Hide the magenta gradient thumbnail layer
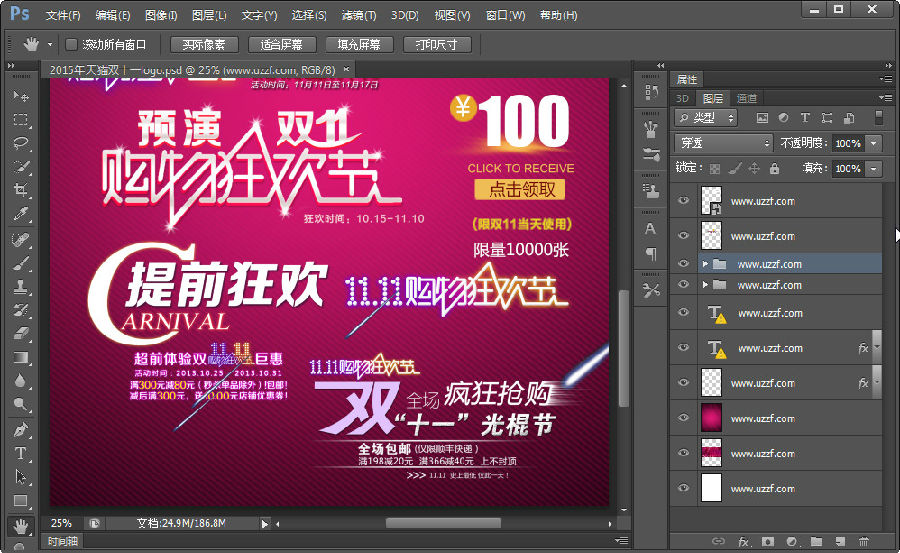Screen dimensions: 900x553 tap(683, 417)
